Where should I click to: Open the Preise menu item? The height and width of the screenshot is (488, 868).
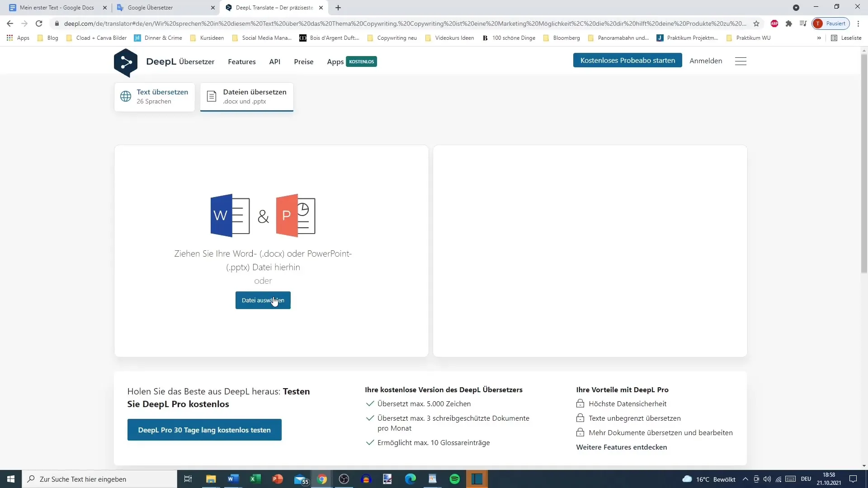(304, 62)
